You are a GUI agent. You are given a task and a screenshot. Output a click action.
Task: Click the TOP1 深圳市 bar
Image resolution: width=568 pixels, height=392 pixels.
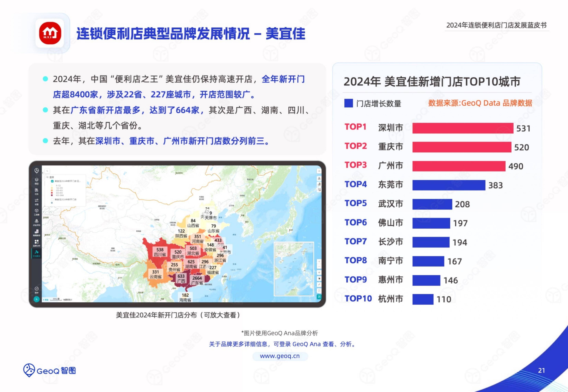point(463,128)
